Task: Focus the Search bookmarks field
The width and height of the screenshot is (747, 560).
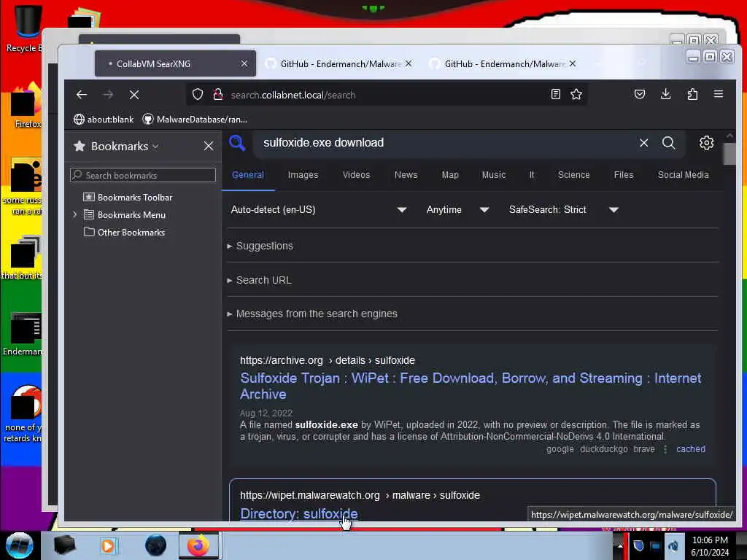Action: [143, 175]
